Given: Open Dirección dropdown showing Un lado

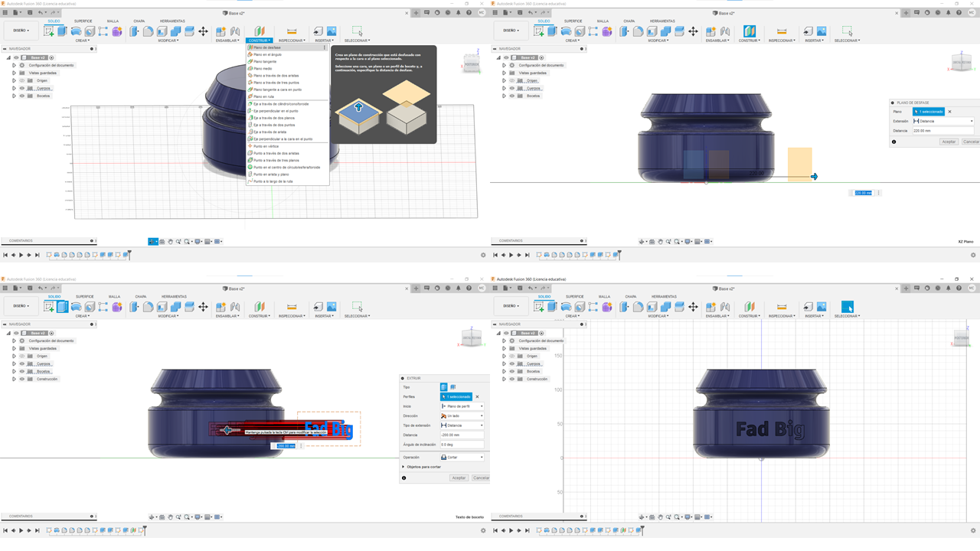Looking at the screenshot, I should (462, 416).
